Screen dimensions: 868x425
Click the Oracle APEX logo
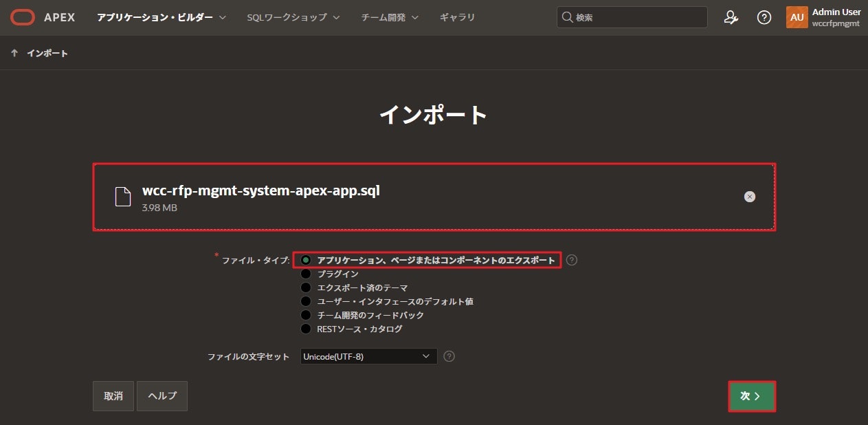[23, 17]
